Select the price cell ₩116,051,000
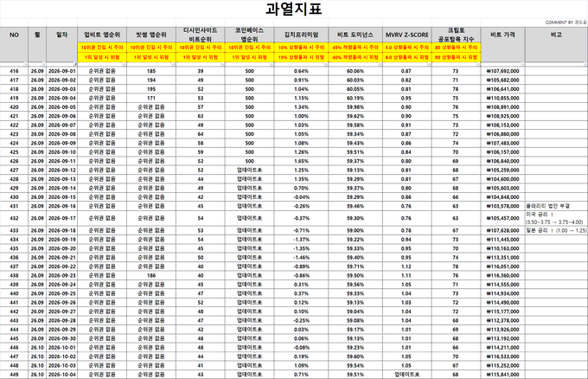The width and height of the screenshot is (588, 379). [x=503, y=267]
